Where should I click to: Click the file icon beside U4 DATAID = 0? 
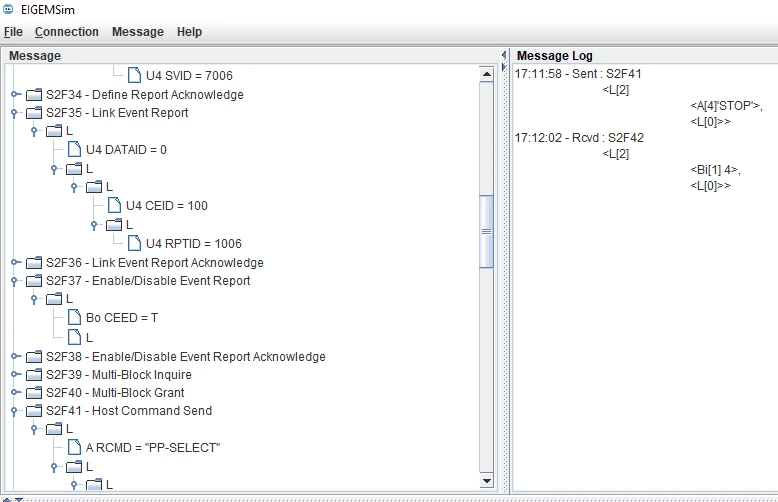(74, 150)
